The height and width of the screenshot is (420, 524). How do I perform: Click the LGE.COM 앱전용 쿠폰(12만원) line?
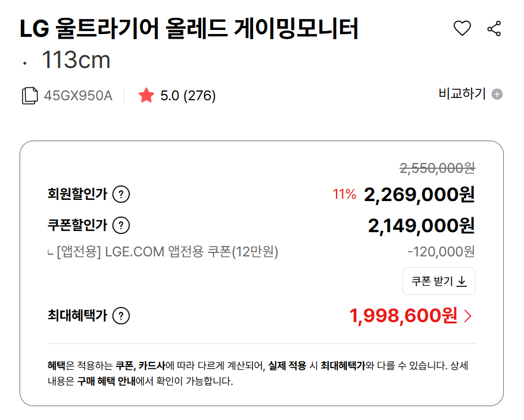click(x=167, y=252)
